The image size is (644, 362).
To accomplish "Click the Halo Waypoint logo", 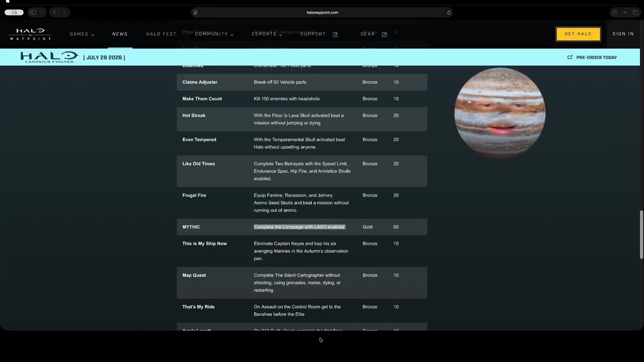I will tap(30, 34).
